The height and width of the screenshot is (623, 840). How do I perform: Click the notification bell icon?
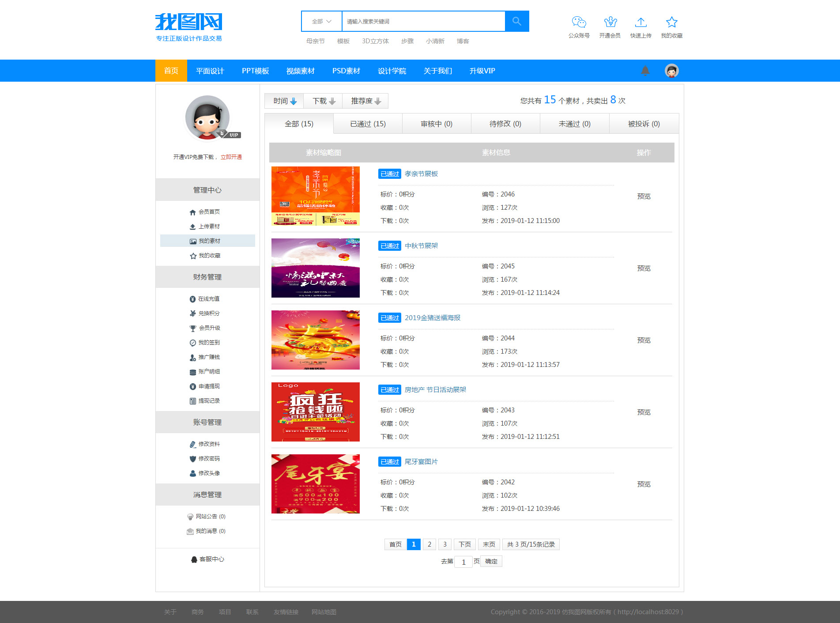(645, 70)
